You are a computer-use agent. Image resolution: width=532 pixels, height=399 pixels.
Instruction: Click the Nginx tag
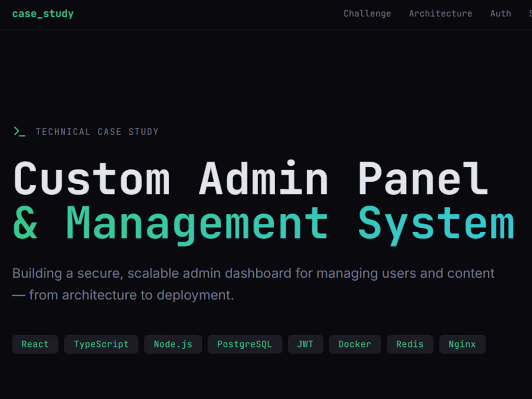point(462,344)
